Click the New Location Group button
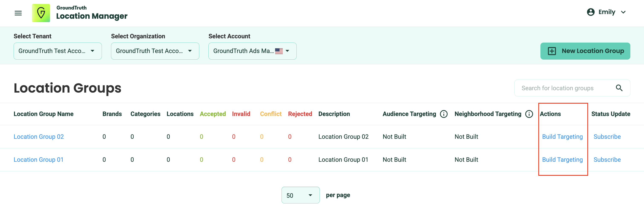 pos(585,51)
